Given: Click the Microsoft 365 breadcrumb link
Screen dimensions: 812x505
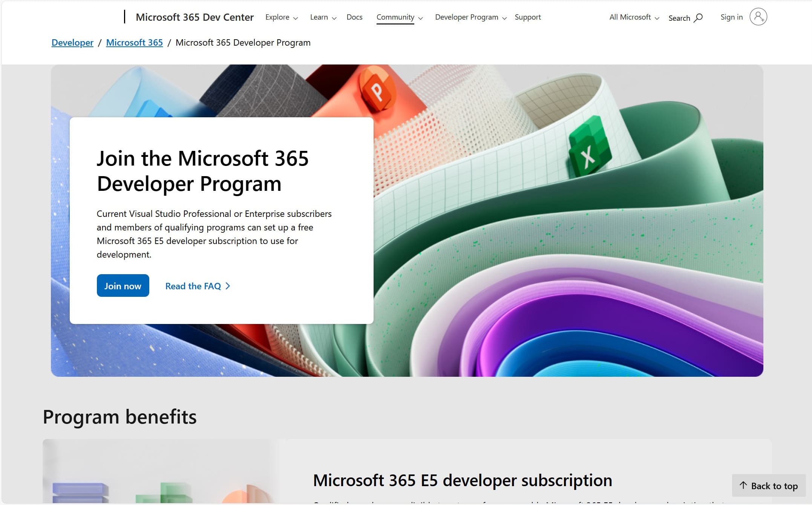Looking at the screenshot, I should point(135,42).
